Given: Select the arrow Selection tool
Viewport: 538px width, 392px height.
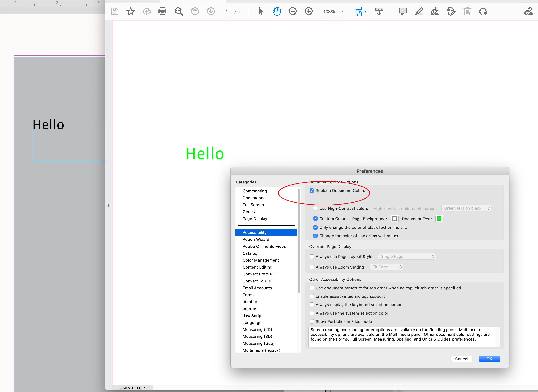Looking at the screenshot, I should tap(261, 11).
